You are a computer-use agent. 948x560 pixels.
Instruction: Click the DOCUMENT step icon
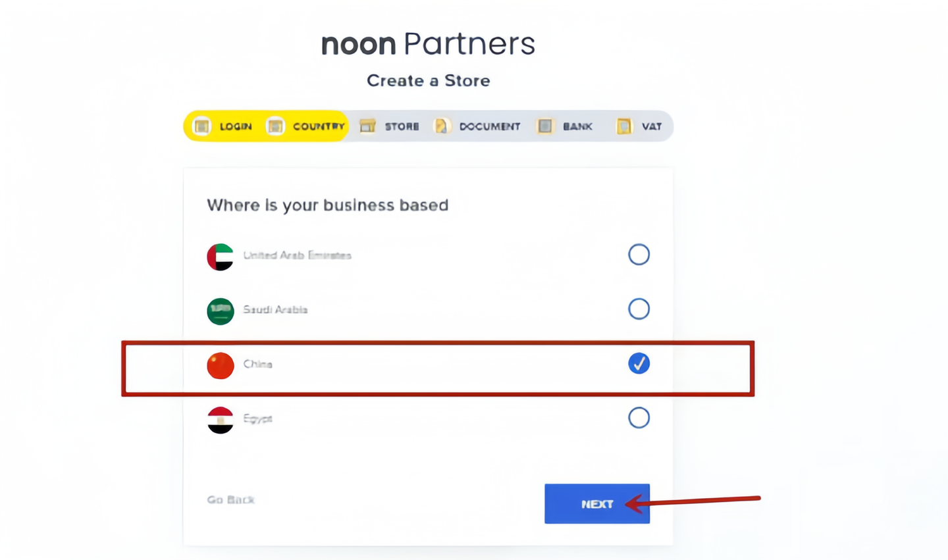[x=442, y=126]
